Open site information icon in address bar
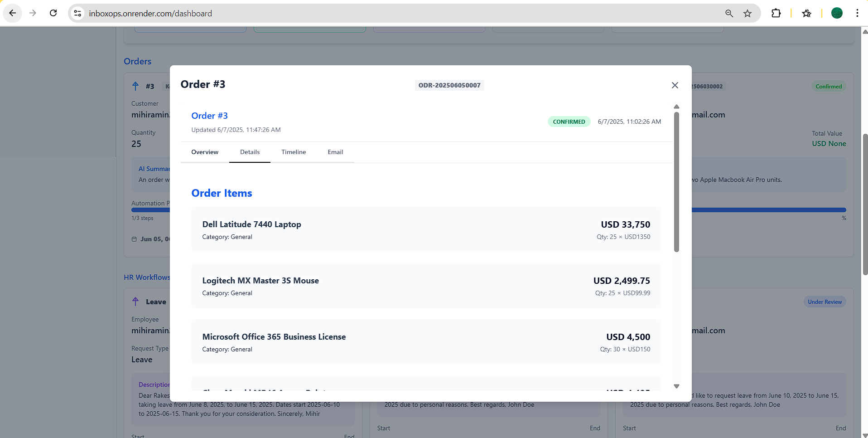 click(x=78, y=13)
